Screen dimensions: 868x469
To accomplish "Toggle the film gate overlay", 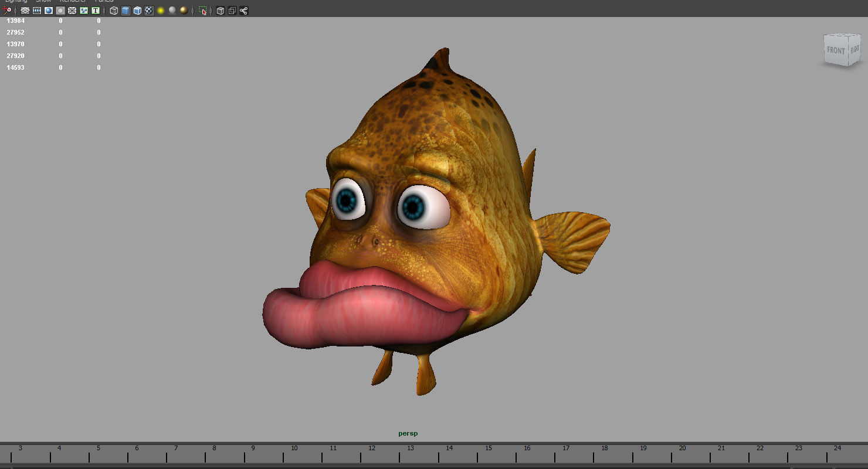I will coord(37,11).
